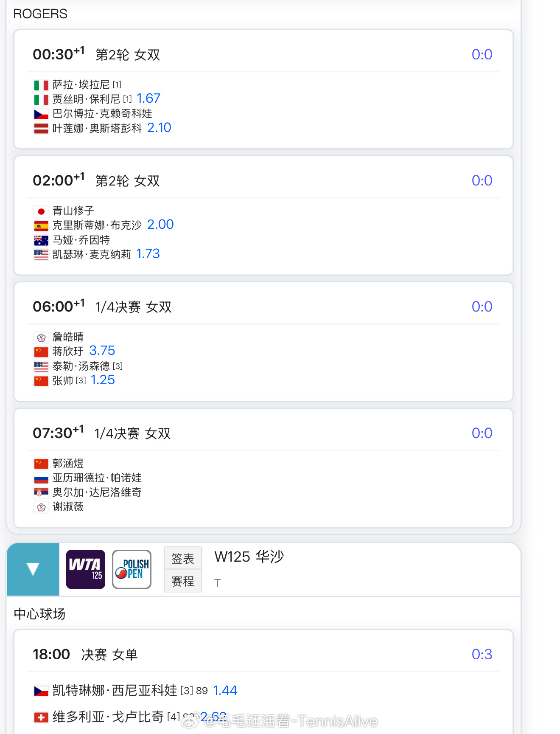Click Latvian flag beside 叶莲娜·奥斯塔彭科
Screen dimensions: 560x734
[41, 129]
